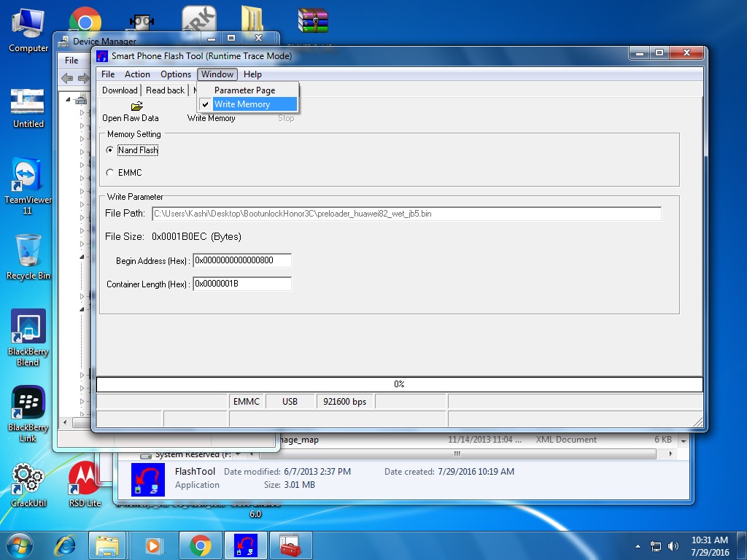Click Explorer horizontal scrollbar thumb
This screenshot has width=747, height=560.
tap(457, 454)
